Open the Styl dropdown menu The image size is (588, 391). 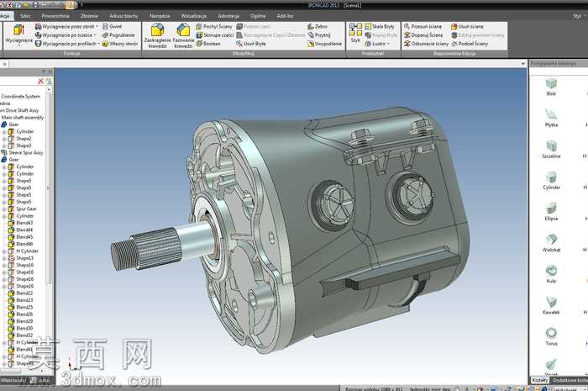[578, 16]
